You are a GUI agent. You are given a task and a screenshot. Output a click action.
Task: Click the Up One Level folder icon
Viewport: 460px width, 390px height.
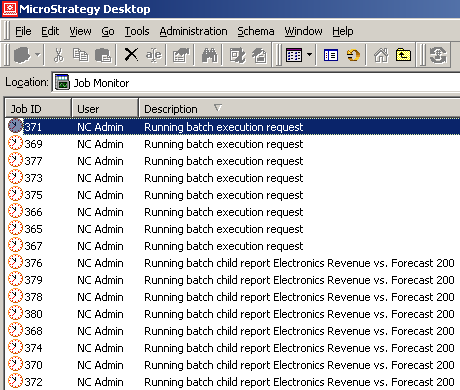[403, 55]
